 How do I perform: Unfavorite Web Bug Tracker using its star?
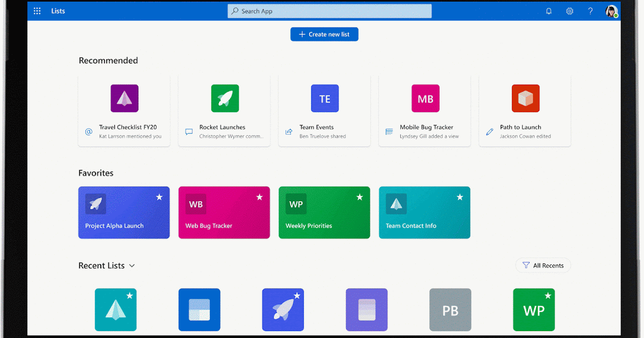(259, 197)
